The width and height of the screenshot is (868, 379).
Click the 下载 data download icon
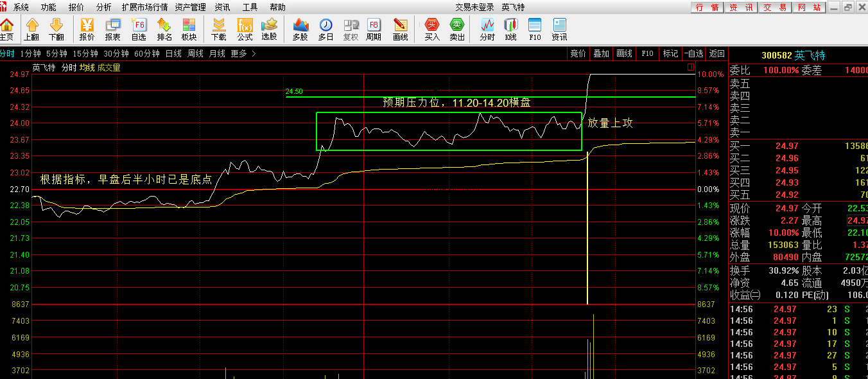[x=218, y=30]
